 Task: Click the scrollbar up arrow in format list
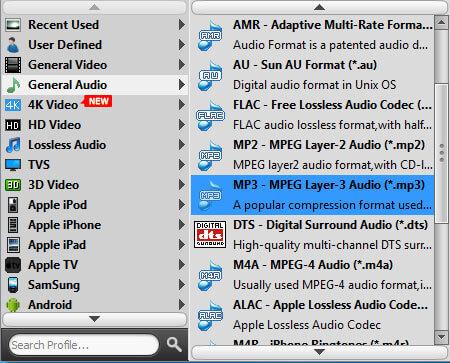click(442, 23)
